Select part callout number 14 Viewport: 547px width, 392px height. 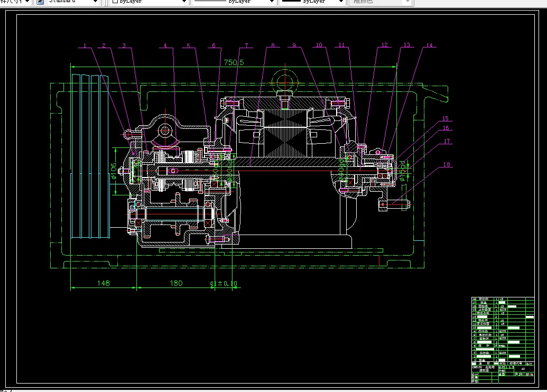[429, 46]
